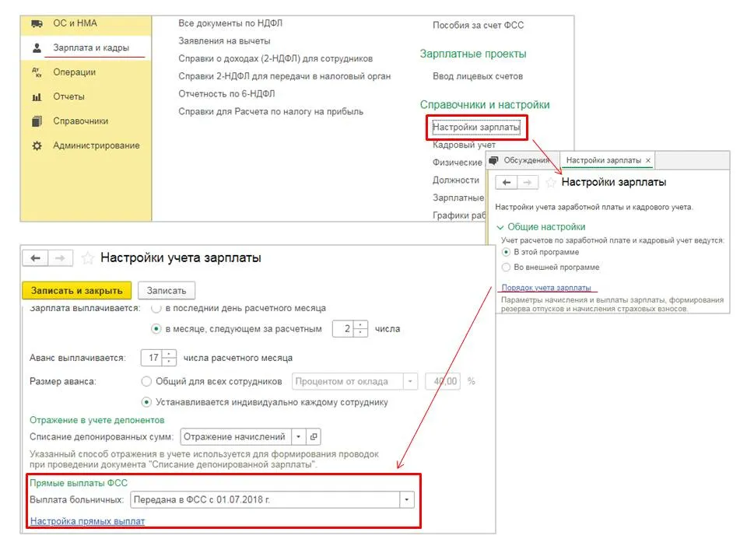Select Зарплата и кадры section
747x560 pixels.
coord(91,47)
